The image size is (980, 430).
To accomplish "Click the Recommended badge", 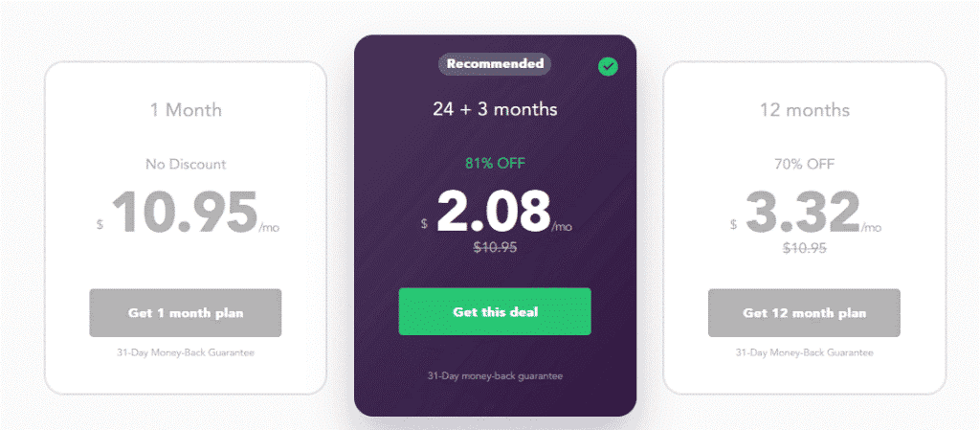I will point(495,64).
